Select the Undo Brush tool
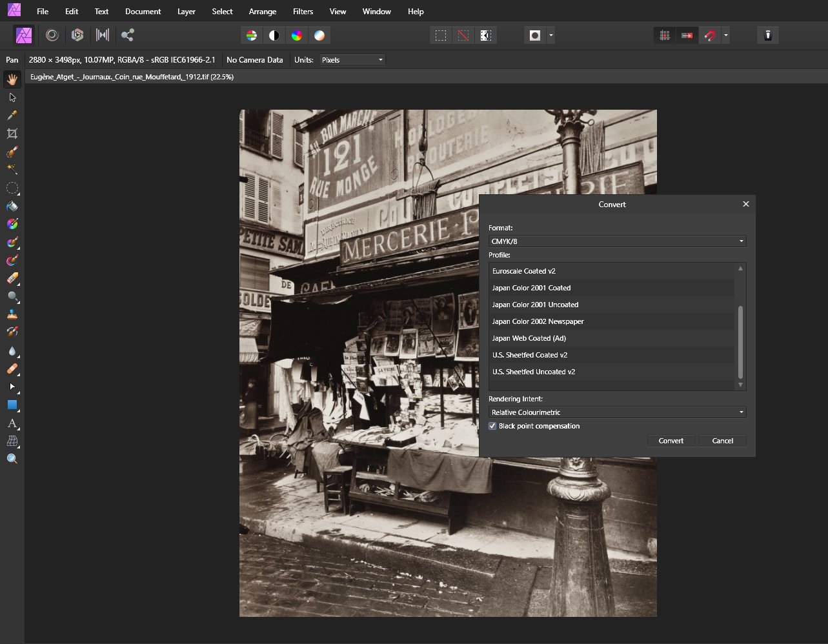This screenshot has width=828, height=644. 12,332
